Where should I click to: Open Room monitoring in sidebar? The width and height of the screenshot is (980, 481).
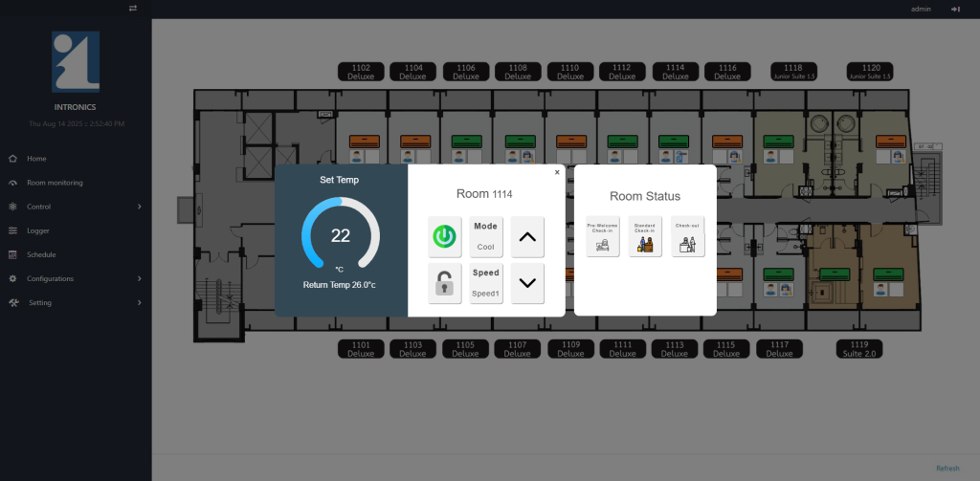pyautogui.click(x=54, y=183)
